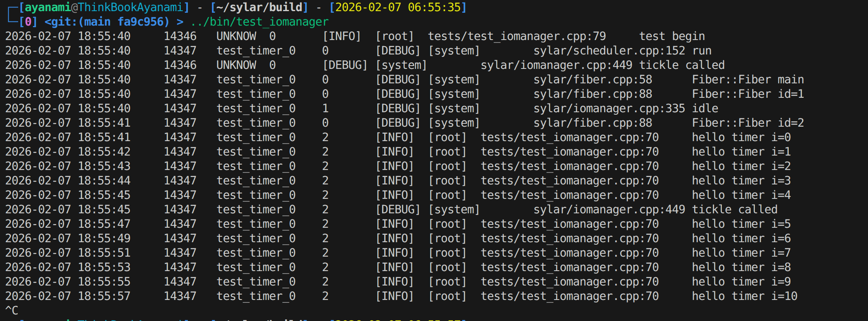Open the sylar/scheduler.cpp:152 file reference

[609, 51]
